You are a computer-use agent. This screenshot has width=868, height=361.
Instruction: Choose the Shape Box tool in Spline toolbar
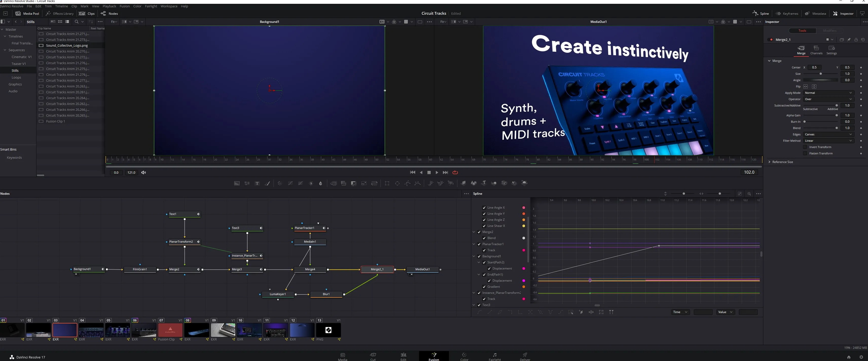601,312
